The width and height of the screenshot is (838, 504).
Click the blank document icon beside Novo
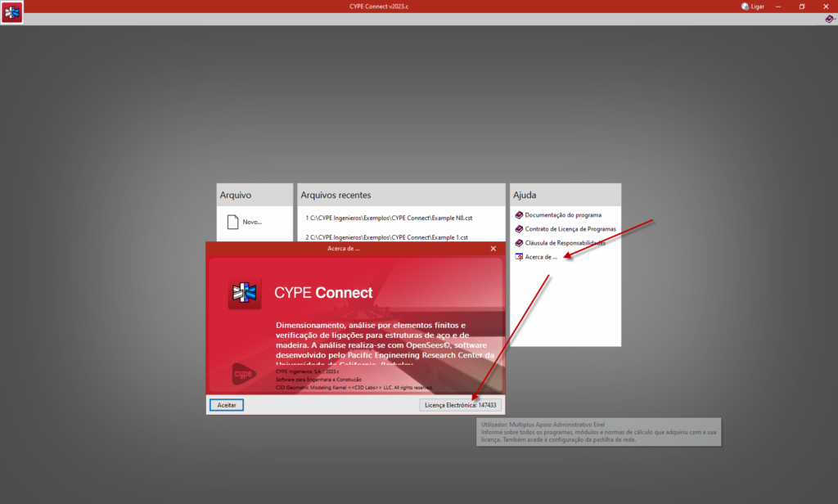(232, 222)
